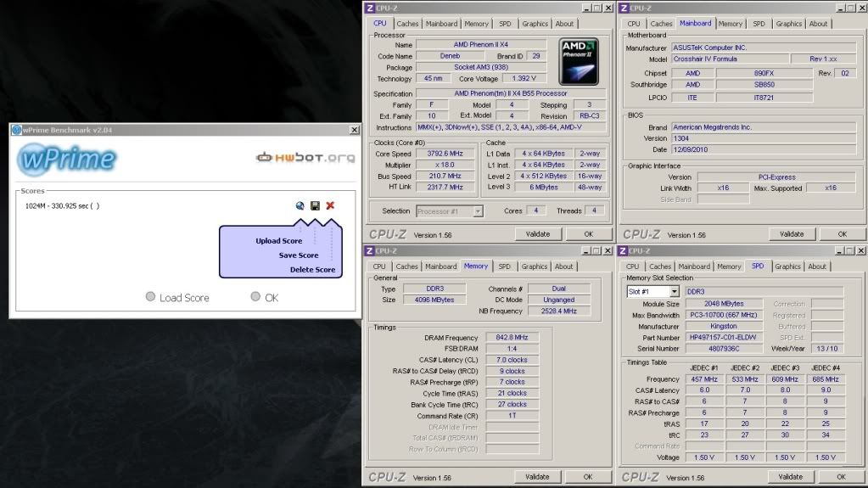Open the About tab in the Mainboard window
The width and height of the screenshot is (868, 488).
pos(818,24)
